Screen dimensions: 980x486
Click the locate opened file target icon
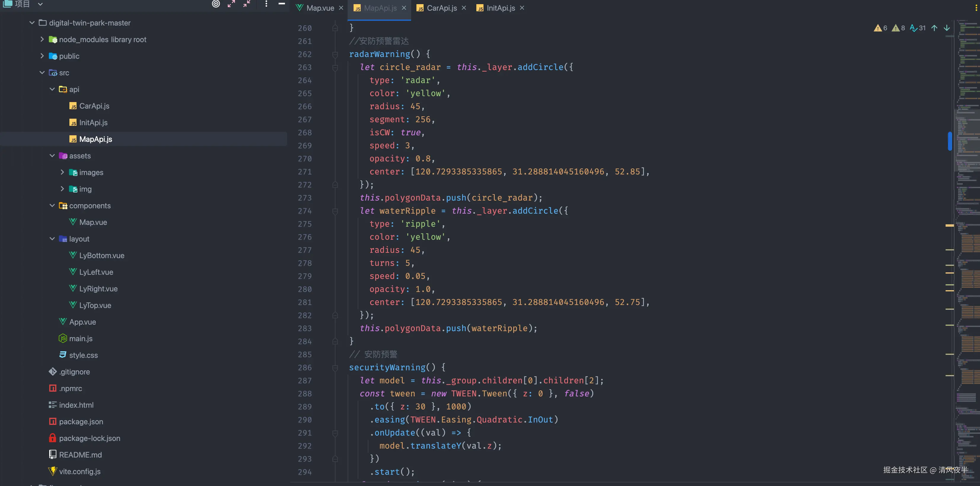click(216, 4)
